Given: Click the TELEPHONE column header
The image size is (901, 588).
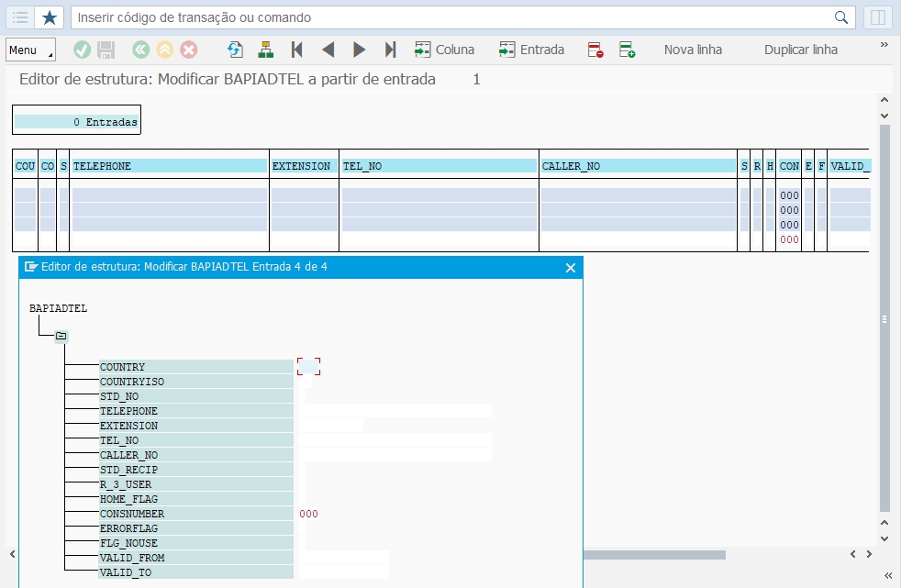Looking at the screenshot, I should [169, 166].
